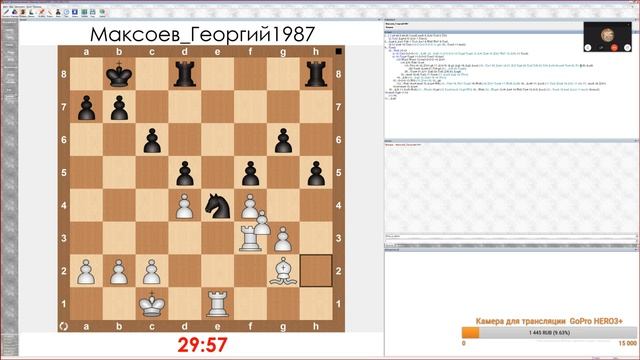Click the thin pencil icon in top toolbar

[x=50, y=12]
